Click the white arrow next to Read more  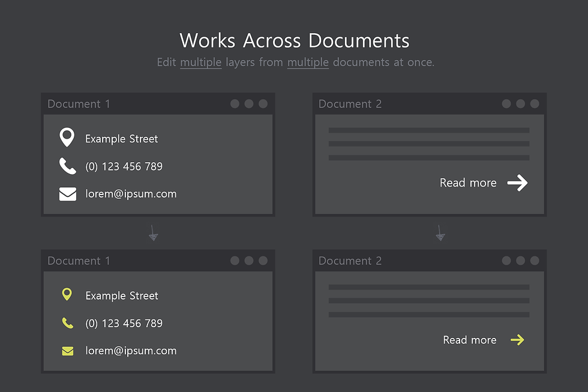click(517, 182)
